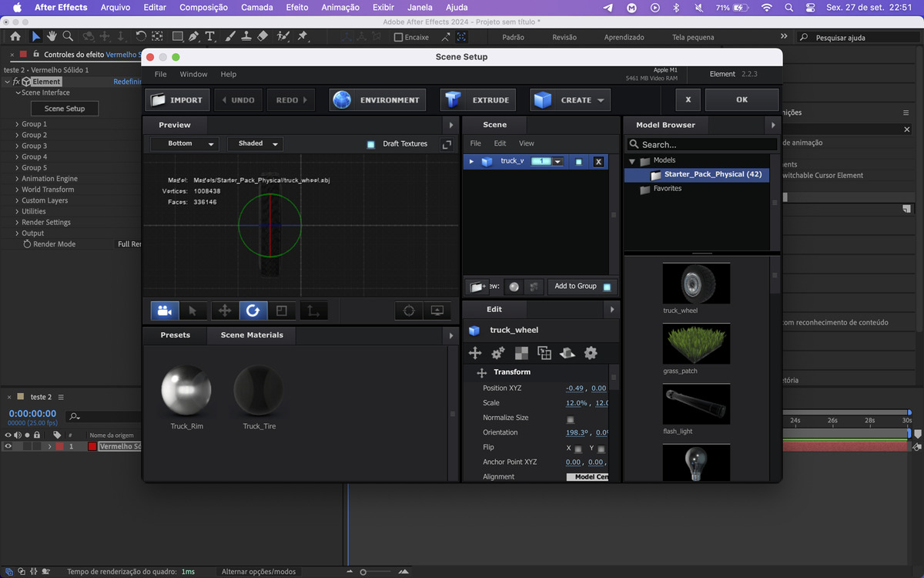Open the Scene panel View menu

[527, 143]
